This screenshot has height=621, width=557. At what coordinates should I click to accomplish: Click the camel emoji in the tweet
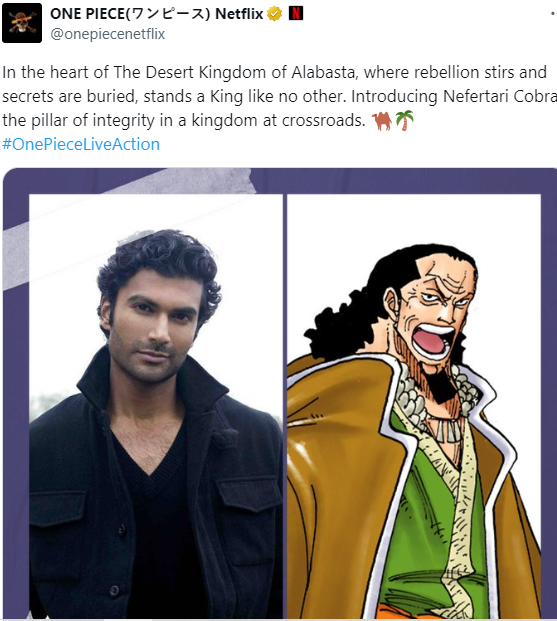[382, 121]
